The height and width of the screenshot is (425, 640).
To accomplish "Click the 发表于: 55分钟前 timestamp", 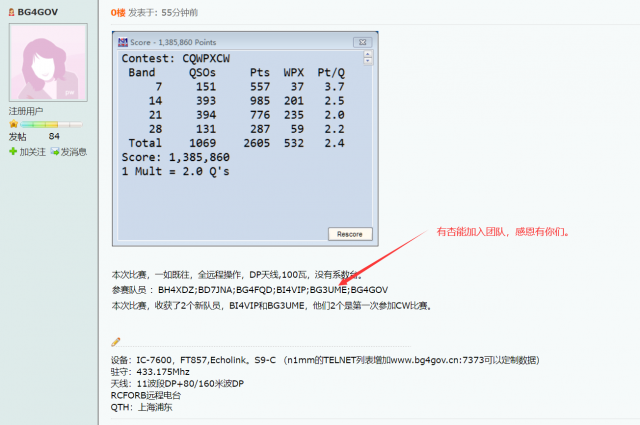I will point(163,13).
